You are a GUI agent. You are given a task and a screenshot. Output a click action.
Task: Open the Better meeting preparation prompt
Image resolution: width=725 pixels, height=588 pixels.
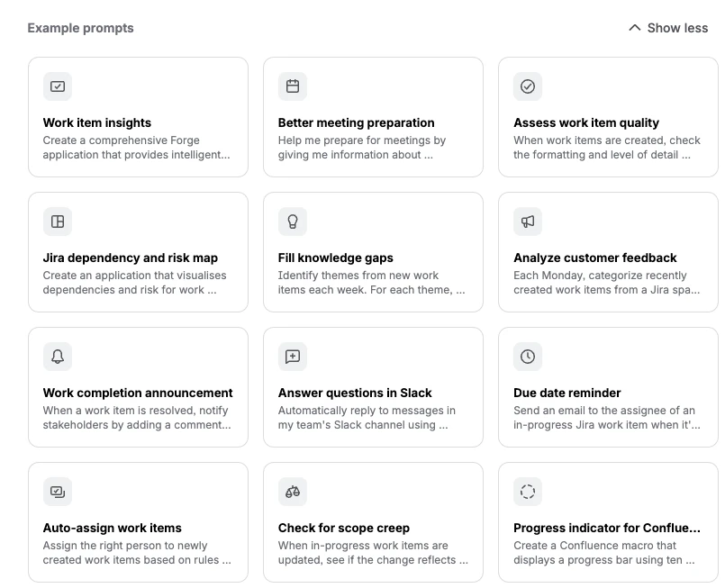(373, 117)
